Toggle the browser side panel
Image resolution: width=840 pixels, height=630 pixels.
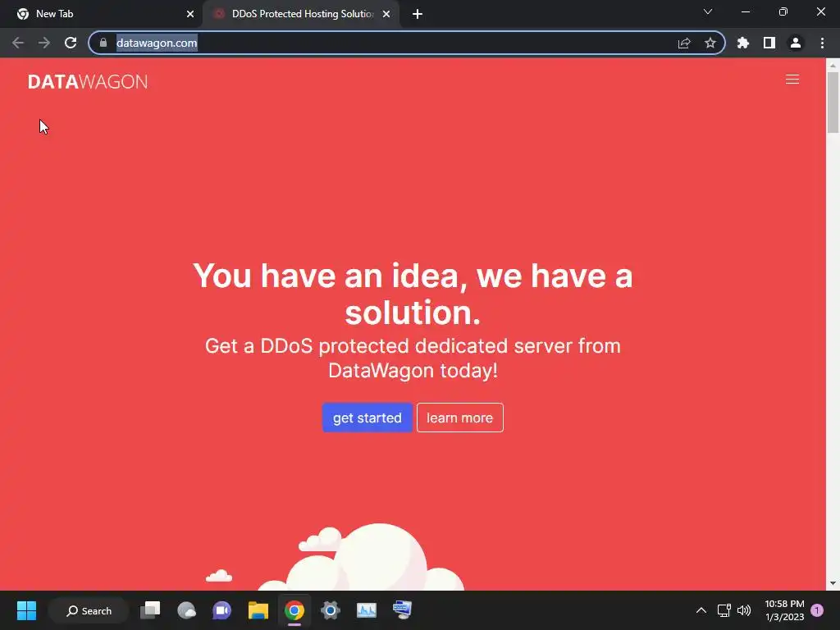(x=769, y=43)
